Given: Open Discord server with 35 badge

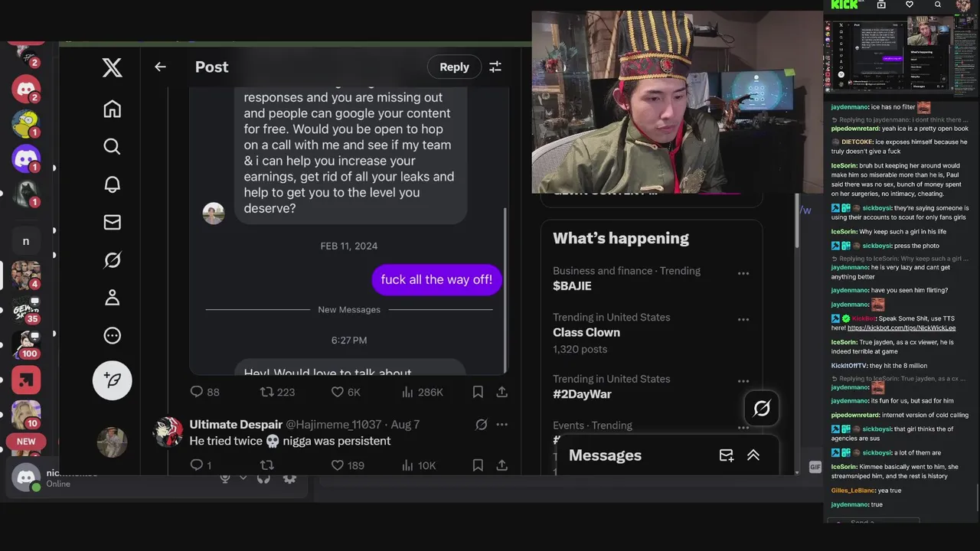Looking at the screenshot, I should click(x=26, y=308).
